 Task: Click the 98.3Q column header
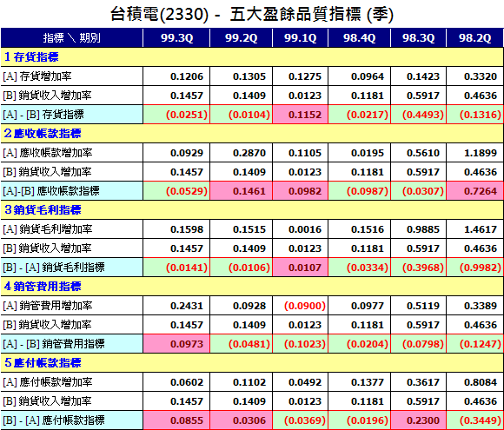point(419,38)
